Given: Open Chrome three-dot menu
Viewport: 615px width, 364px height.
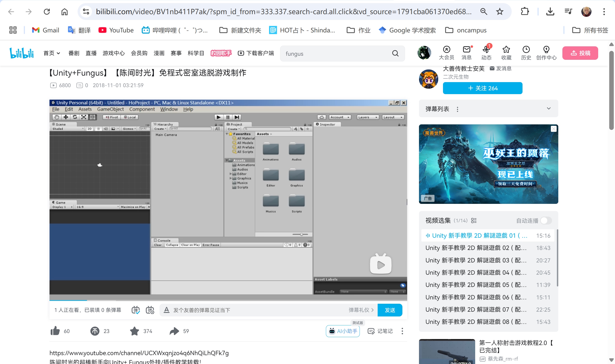Looking at the screenshot, I should (x=604, y=12).
